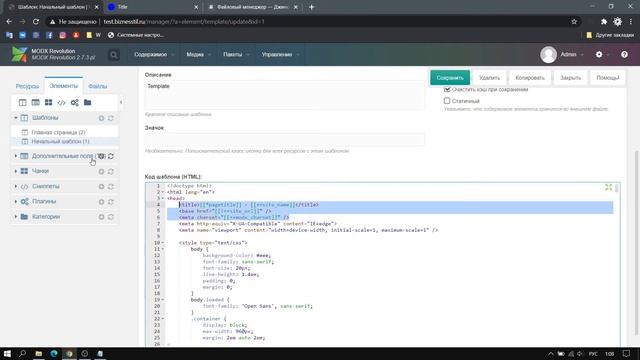Collapse the left tree panel with the arrow

coord(121,102)
